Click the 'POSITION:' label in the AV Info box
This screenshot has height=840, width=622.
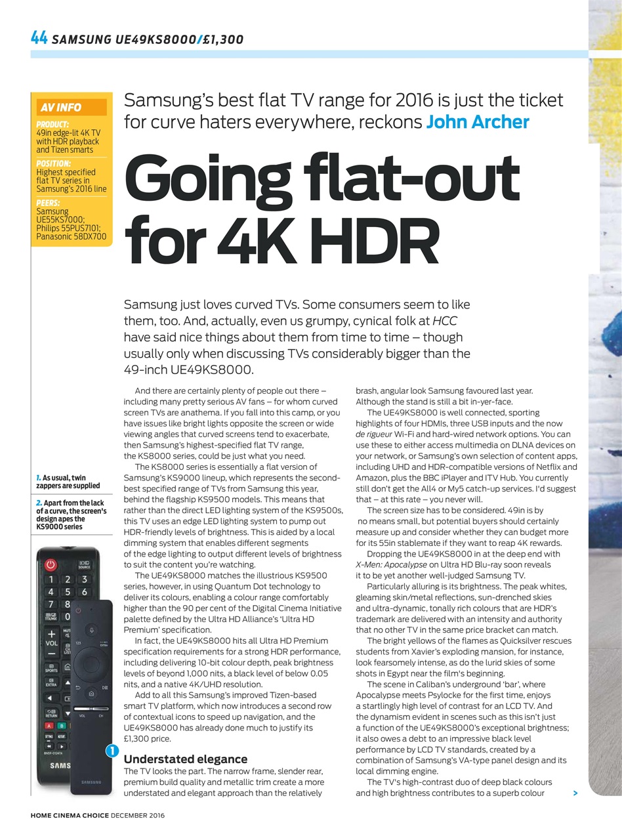[54, 163]
